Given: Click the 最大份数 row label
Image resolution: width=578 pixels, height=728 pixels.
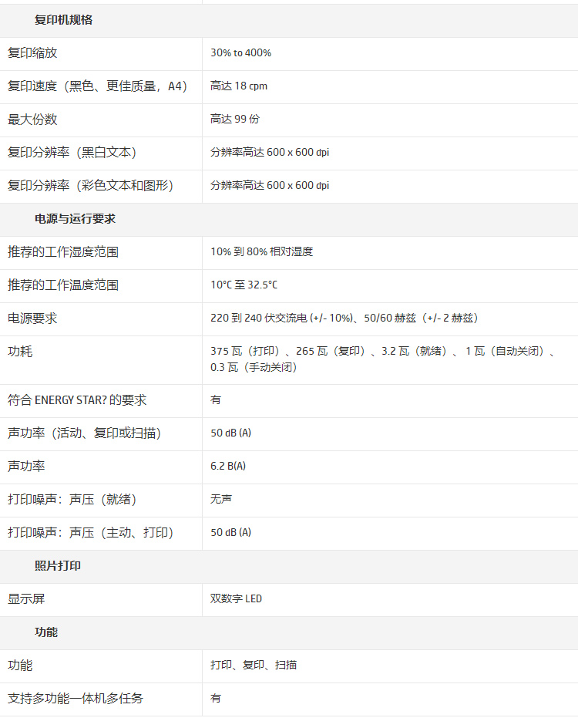Looking at the screenshot, I should click(32, 120).
